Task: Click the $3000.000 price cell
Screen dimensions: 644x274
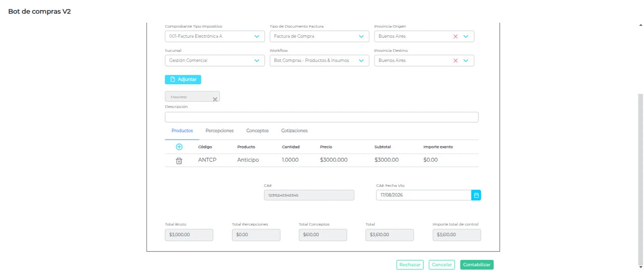Action: [x=334, y=160]
